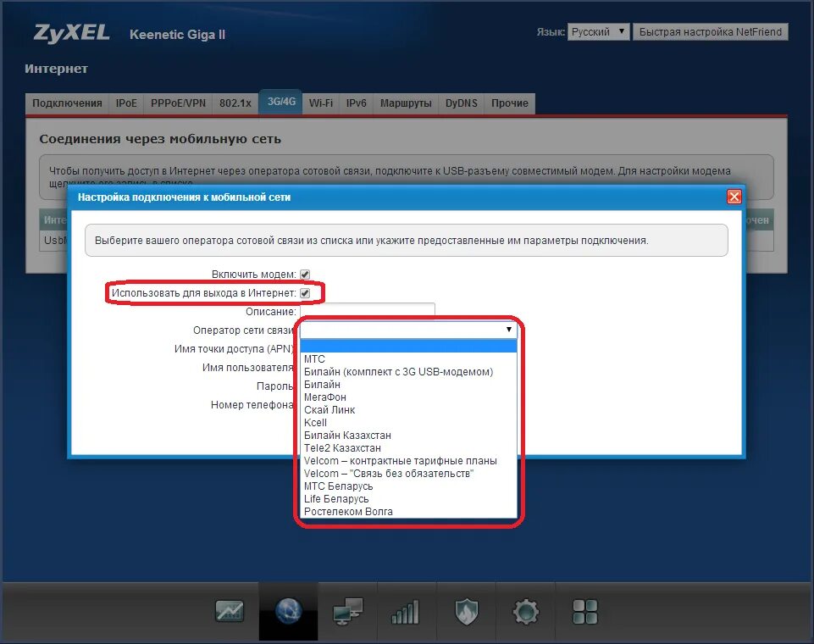Choose 'Билайн (комплект с 3G USB-модемом)'
Screen dimensions: 814x644
click(x=408, y=372)
